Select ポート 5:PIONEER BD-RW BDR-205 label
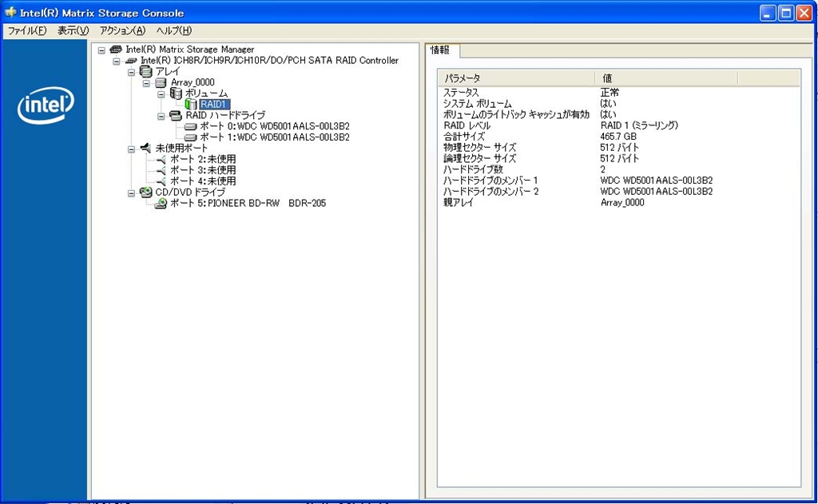Viewport: 818px width, 504px height. (x=248, y=203)
